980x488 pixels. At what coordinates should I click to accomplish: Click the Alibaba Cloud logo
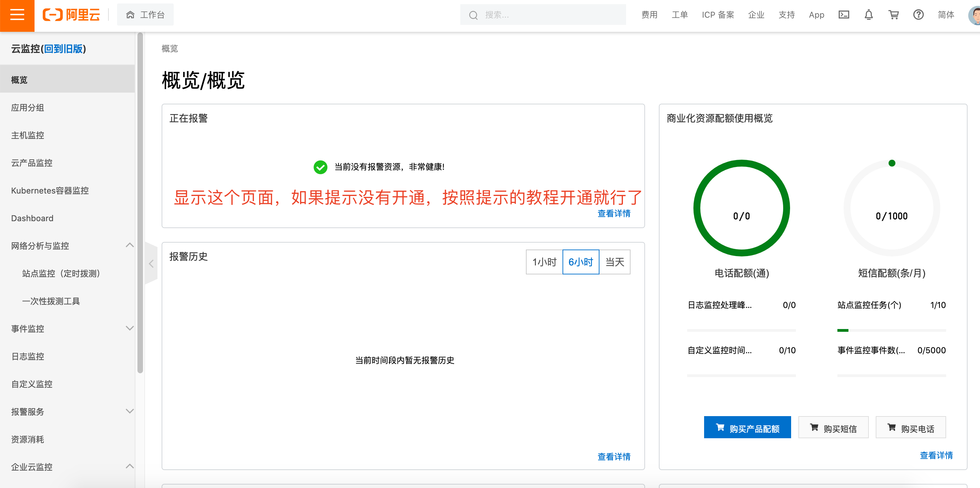pos(71,15)
